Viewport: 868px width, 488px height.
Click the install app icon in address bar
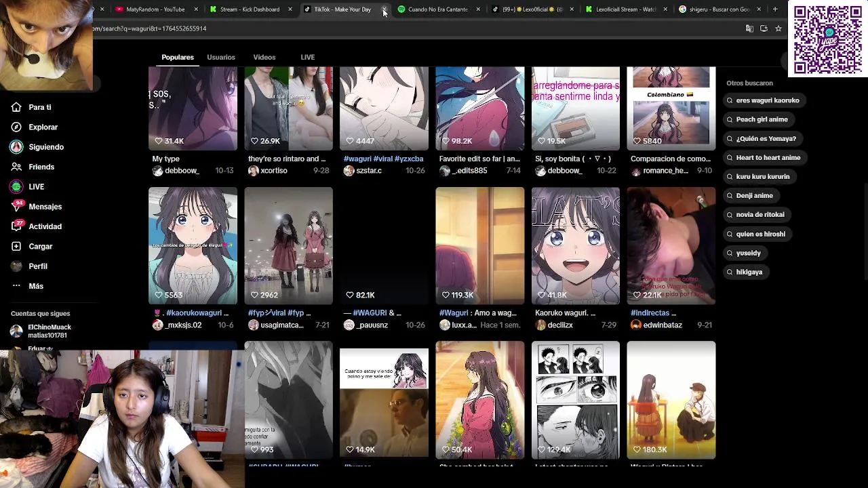tap(764, 28)
